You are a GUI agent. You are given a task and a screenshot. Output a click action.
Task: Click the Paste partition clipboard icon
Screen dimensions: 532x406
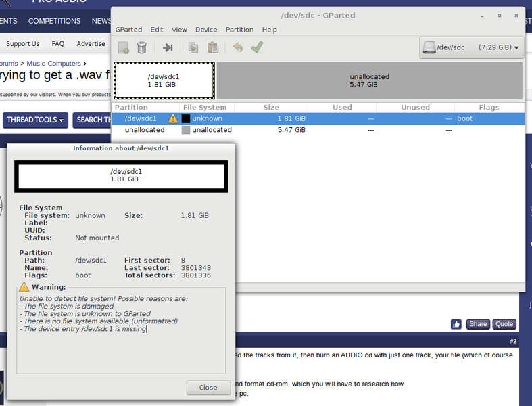point(213,47)
